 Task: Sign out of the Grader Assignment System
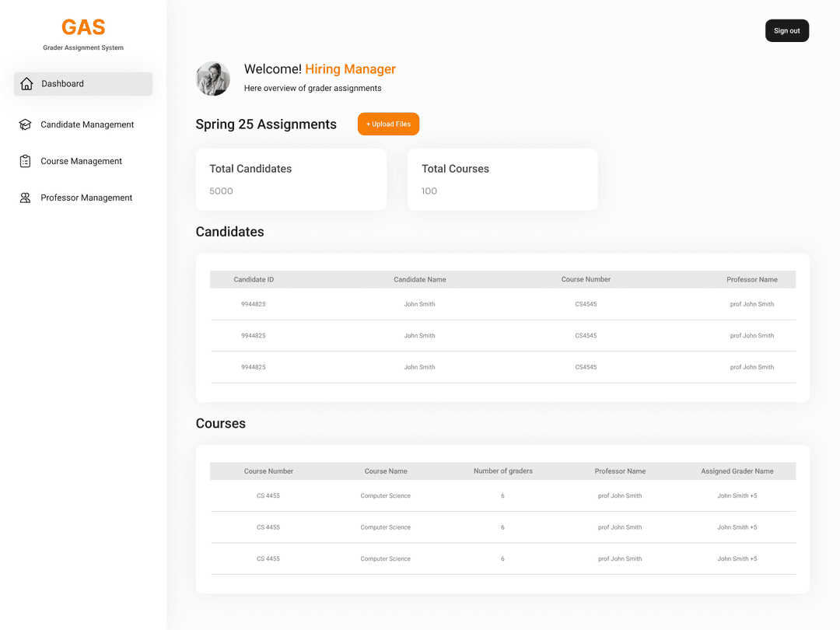click(x=786, y=30)
